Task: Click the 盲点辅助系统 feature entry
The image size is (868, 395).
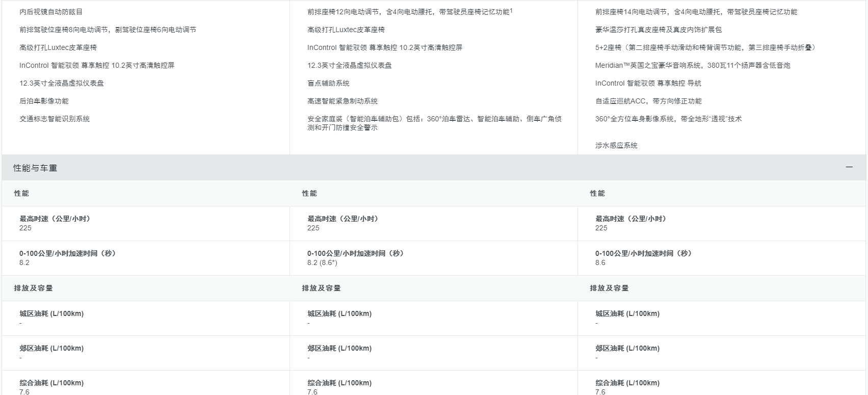Action: 328,83
